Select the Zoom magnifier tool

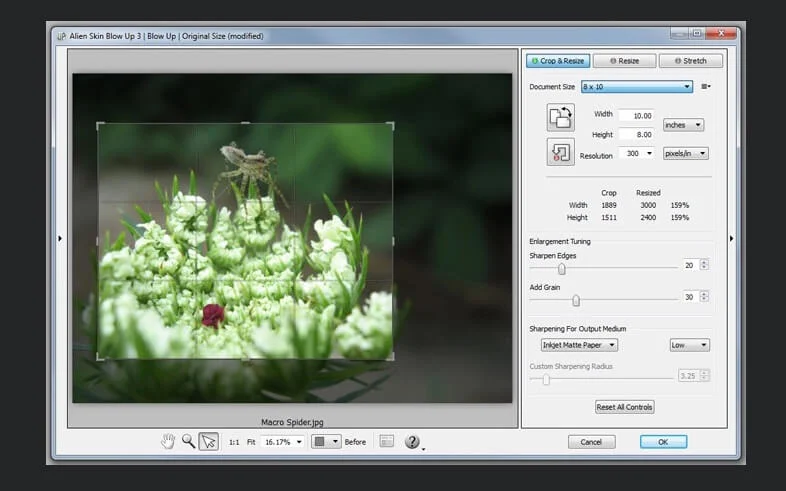(188, 441)
